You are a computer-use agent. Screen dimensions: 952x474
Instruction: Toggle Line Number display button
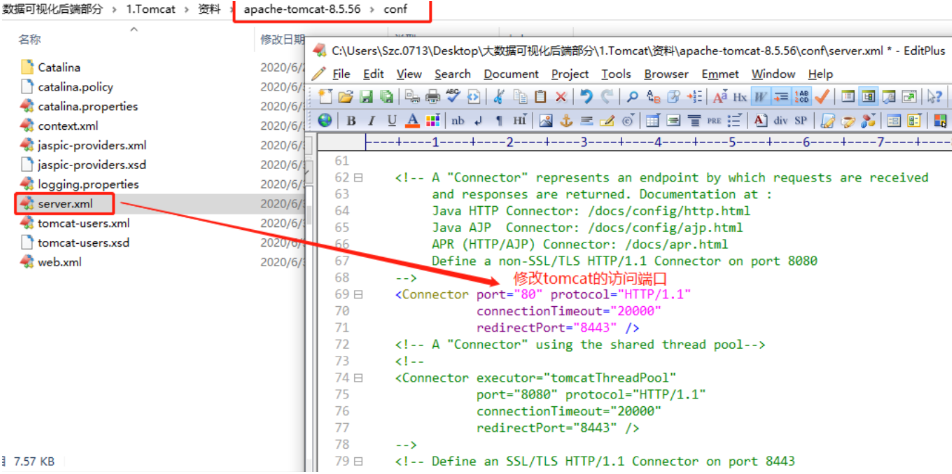tap(801, 96)
